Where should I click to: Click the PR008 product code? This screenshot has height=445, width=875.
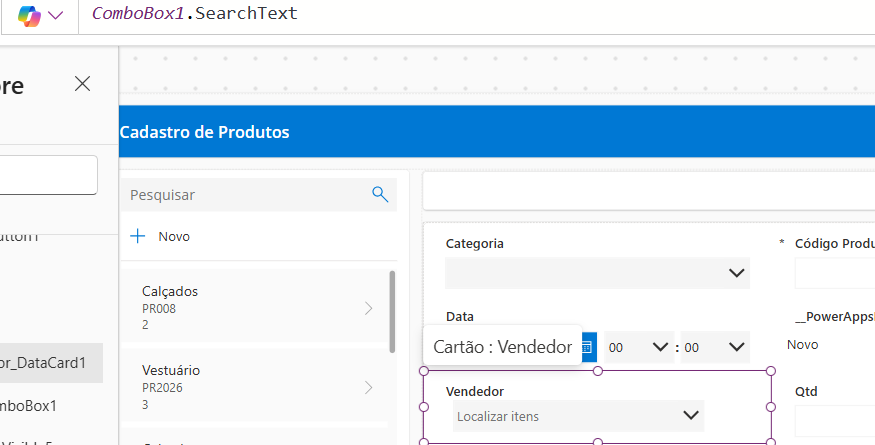click(x=159, y=309)
